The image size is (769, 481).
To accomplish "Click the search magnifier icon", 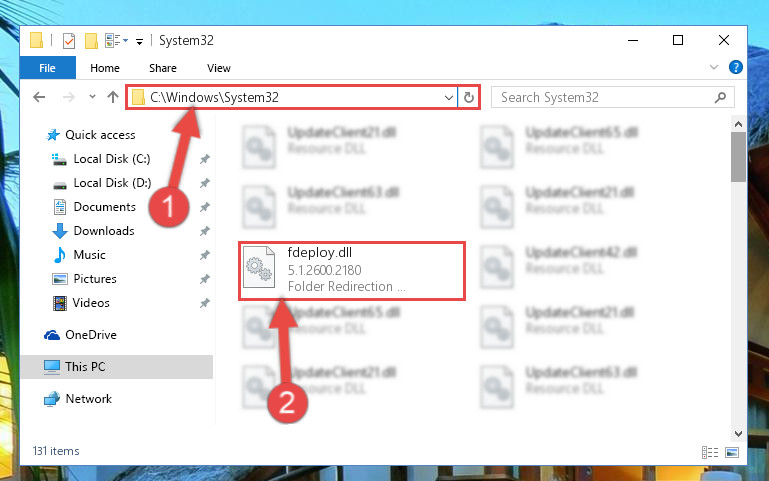I will tap(720, 97).
